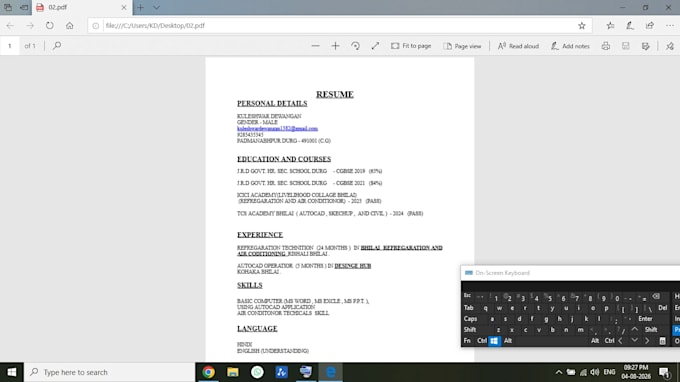Open the Action Center notifications
680x382 pixels.
(x=664, y=372)
